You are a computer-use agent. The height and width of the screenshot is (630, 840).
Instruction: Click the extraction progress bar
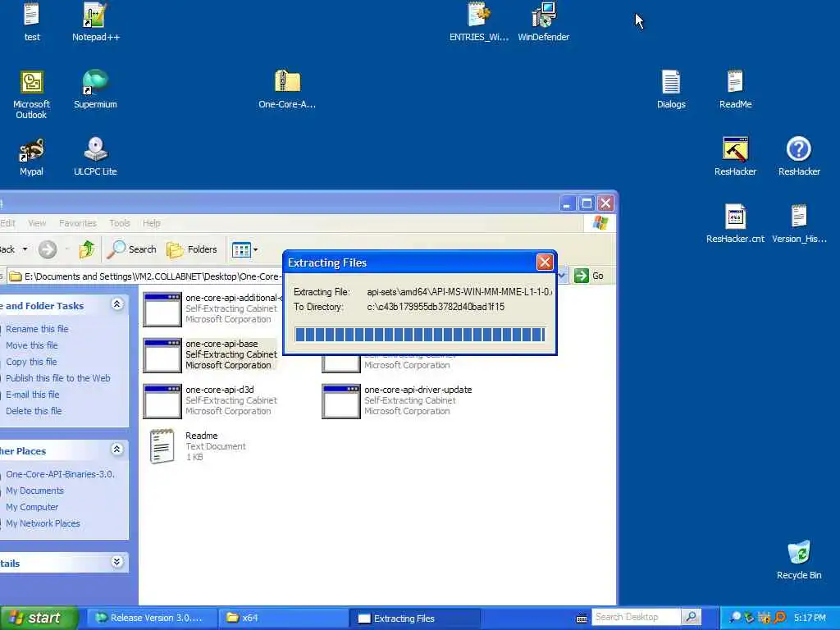tap(420, 335)
